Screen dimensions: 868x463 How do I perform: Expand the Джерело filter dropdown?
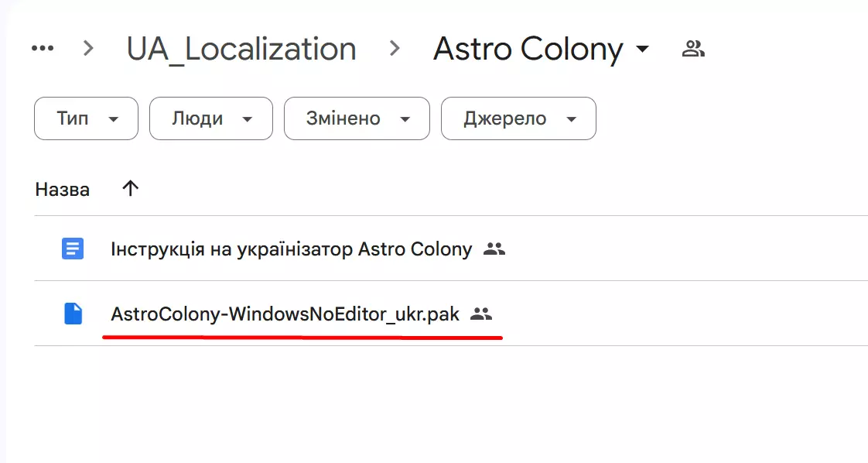pos(518,118)
